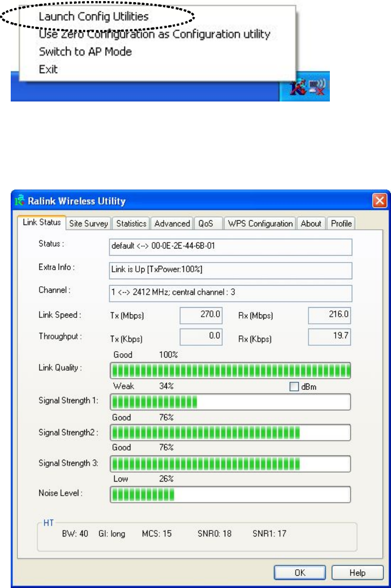The height and width of the screenshot is (588, 391).
Task: Click the Help button
Action: pyautogui.click(x=357, y=572)
